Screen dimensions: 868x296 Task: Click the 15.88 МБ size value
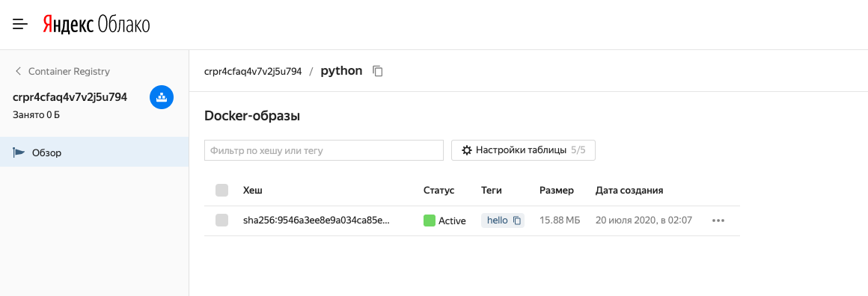[560, 221]
